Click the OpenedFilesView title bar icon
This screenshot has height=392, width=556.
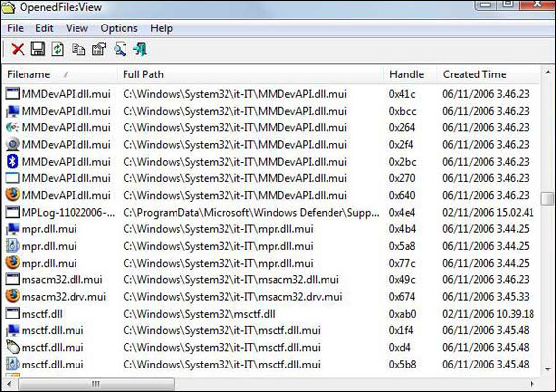pos(9,8)
